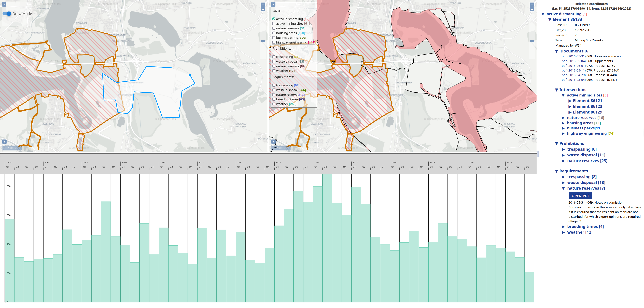The width and height of the screenshot is (644, 308).
Task: Enable the nature reserves layer checkbox
Action: (x=274, y=28)
